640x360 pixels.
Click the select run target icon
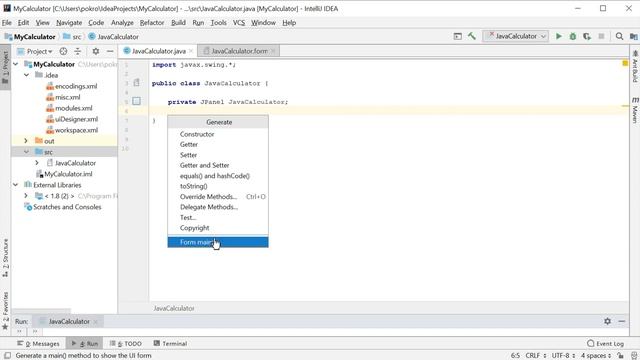[458, 36]
